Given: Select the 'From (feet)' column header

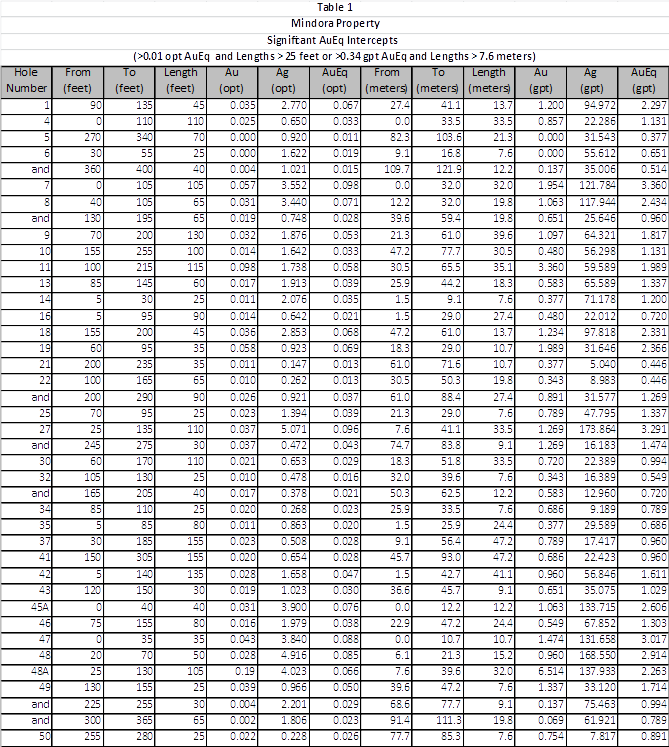Looking at the screenshot, I should [77, 81].
